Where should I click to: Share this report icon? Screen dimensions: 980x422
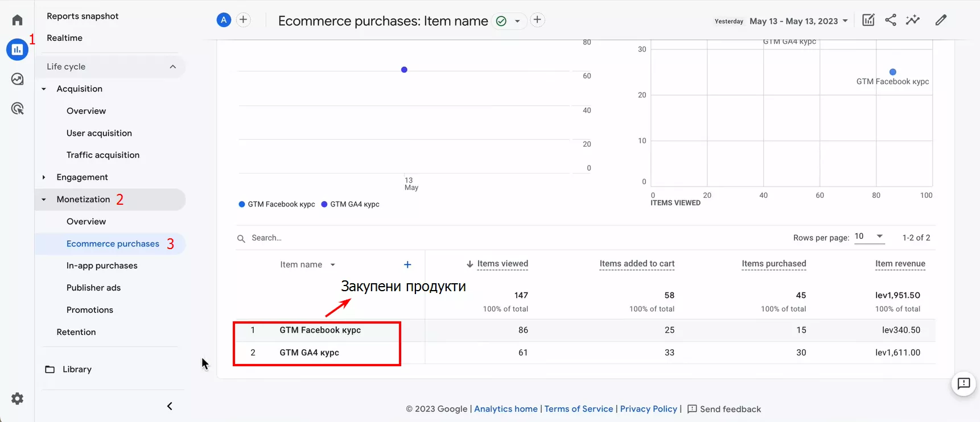click(891, 20)
